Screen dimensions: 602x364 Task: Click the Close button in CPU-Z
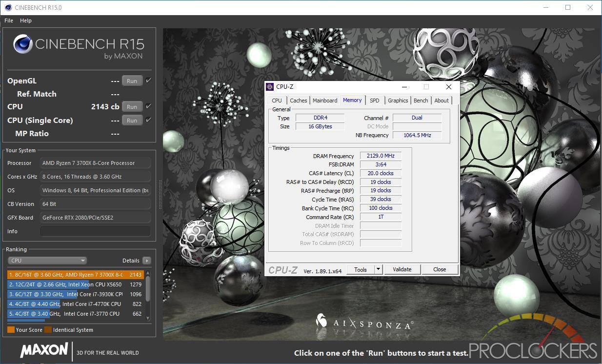click(440, 269)
